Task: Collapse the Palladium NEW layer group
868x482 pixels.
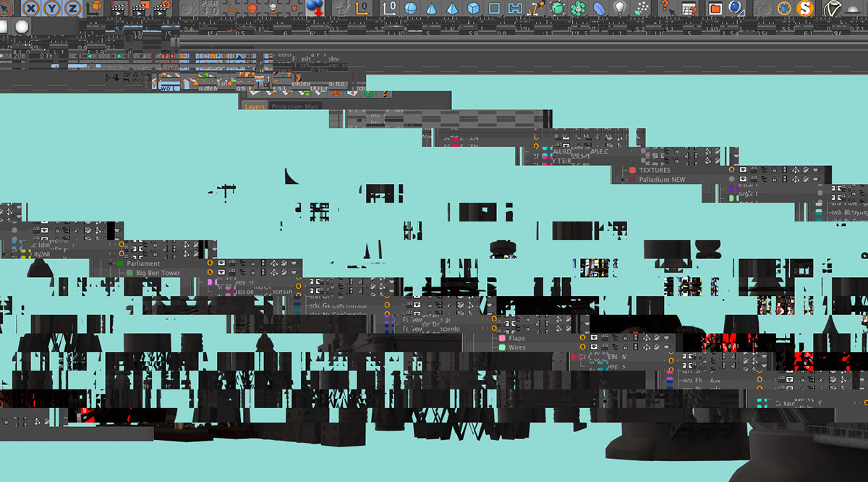Action: (623, 179)
